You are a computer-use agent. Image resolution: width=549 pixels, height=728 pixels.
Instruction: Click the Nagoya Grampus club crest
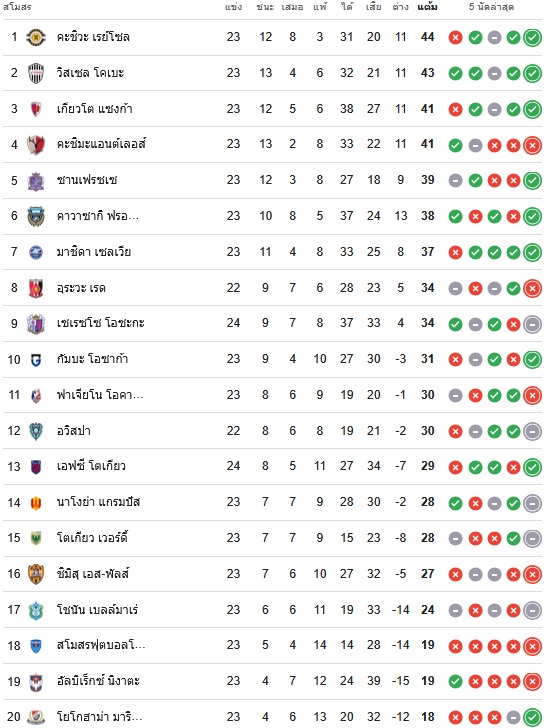pos(36,502)
